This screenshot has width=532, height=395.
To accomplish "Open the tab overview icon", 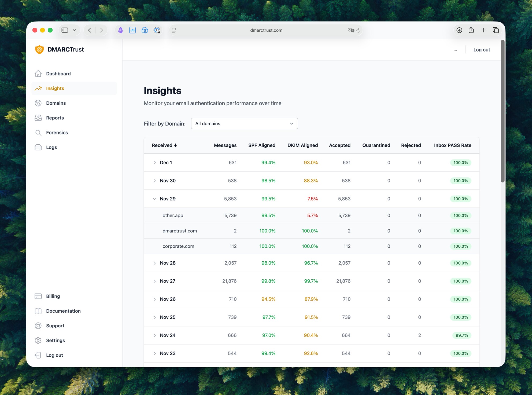I will (496, 30).
